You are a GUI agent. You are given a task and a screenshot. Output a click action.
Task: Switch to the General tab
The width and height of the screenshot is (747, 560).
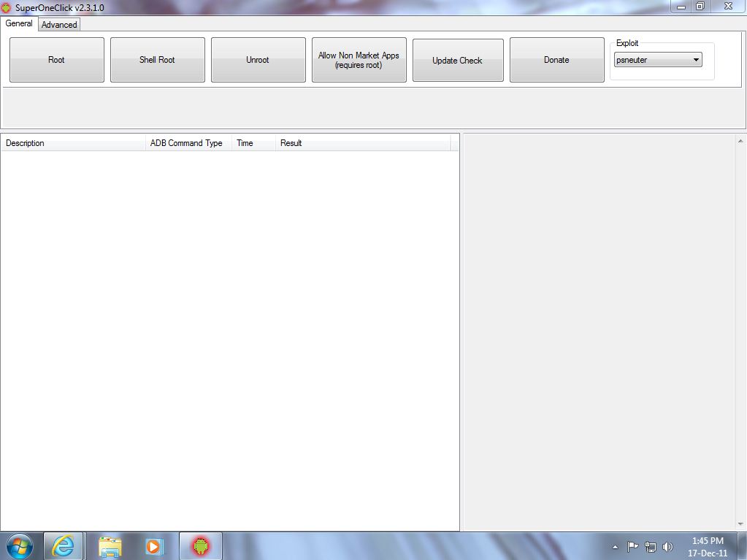[19, 23]
